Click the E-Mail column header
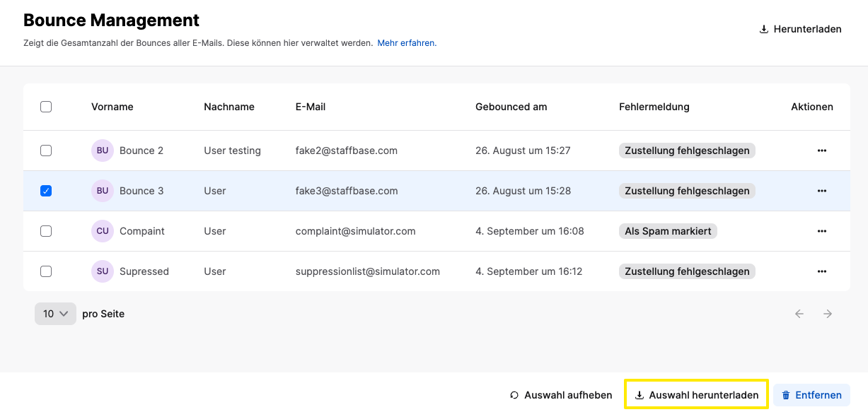Screen dimensions: 868x412 click(311, 107)
